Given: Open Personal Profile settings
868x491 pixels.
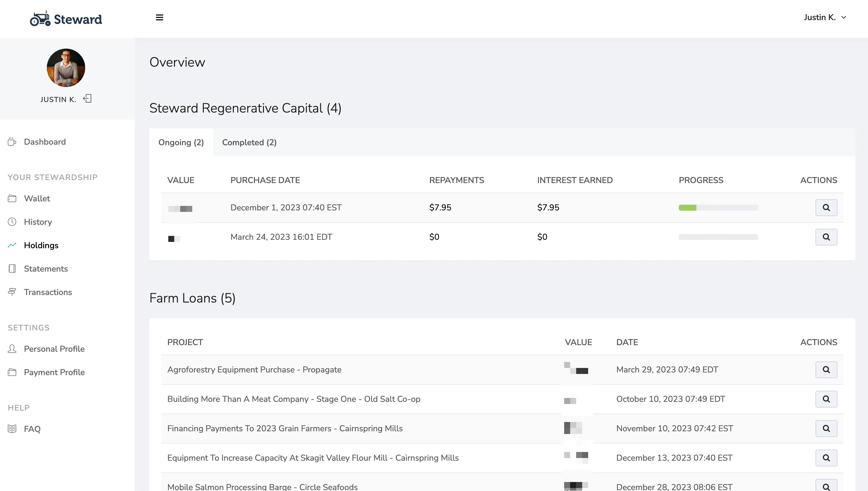Looking at the screenshot, I should [54, 349].
